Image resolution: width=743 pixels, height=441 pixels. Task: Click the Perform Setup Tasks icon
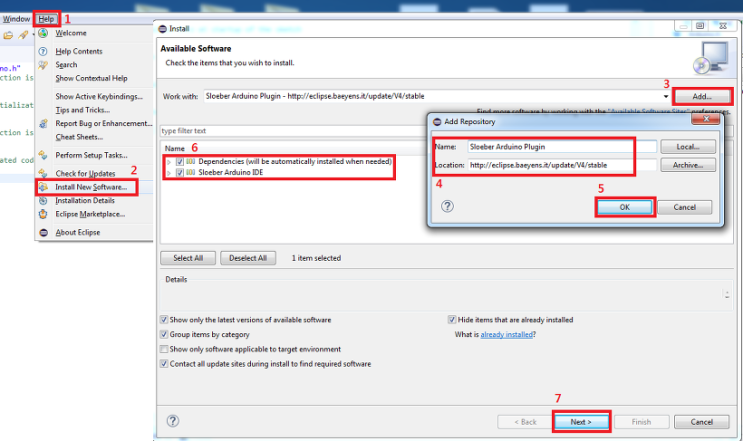pyautogui.click(x=43, y=155)
